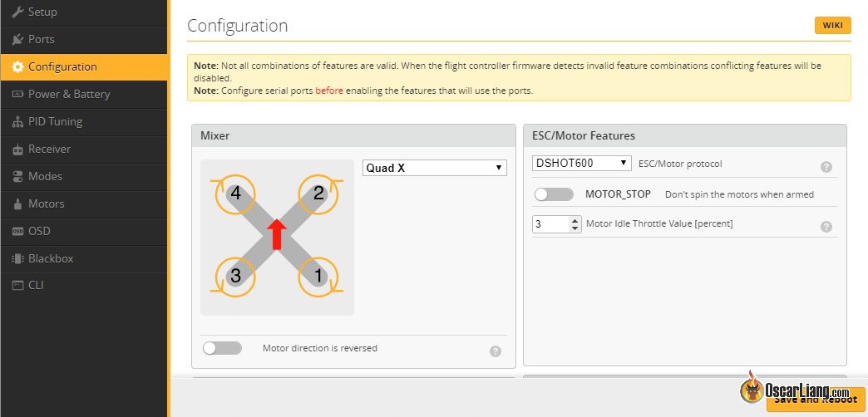Click the WIKI button
This screenshot has width=868, height=417.
pos(832,26)
